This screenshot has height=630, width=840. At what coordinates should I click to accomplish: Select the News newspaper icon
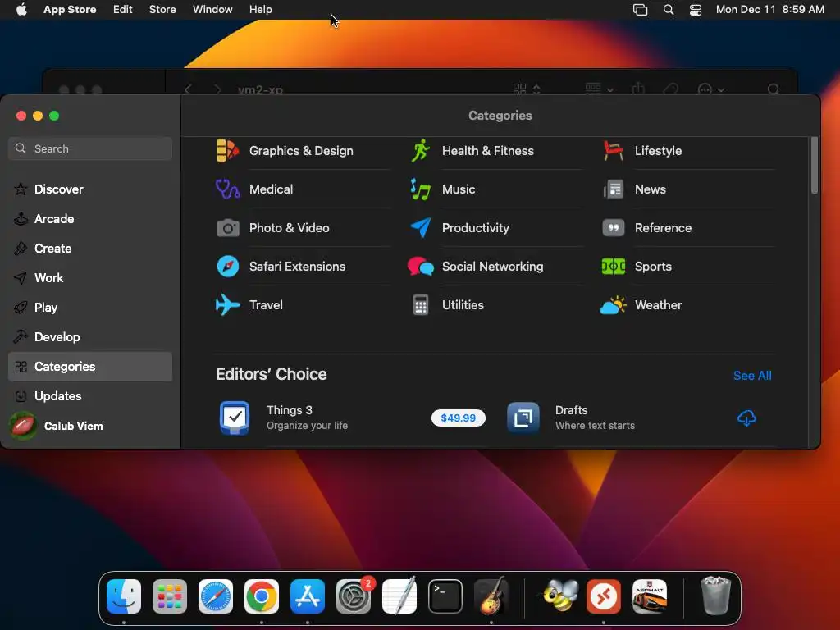click(x=613, y=189)
